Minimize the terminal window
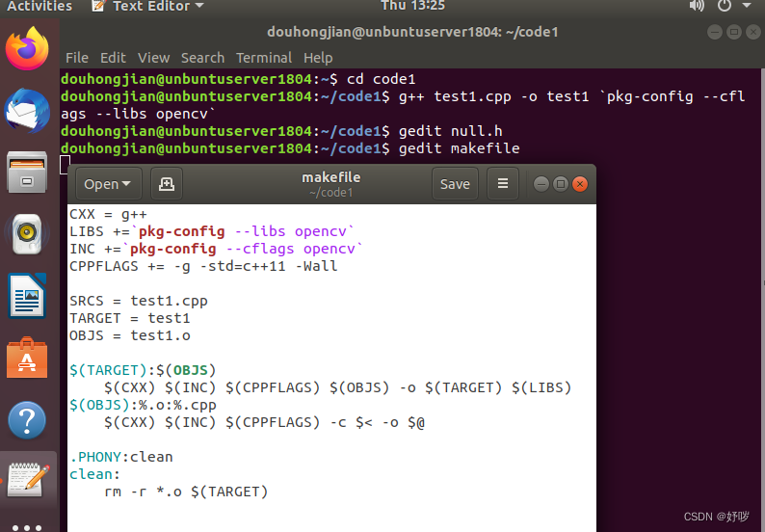This screenshot has width=765, height=532. point(715,32)
